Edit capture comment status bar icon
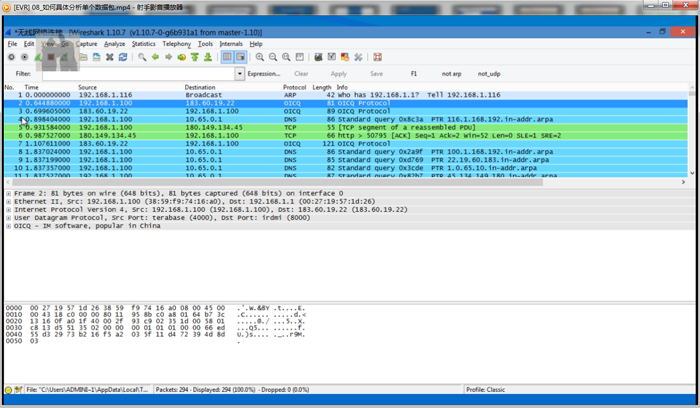The image size is (700, 408). tap(18, 390)
